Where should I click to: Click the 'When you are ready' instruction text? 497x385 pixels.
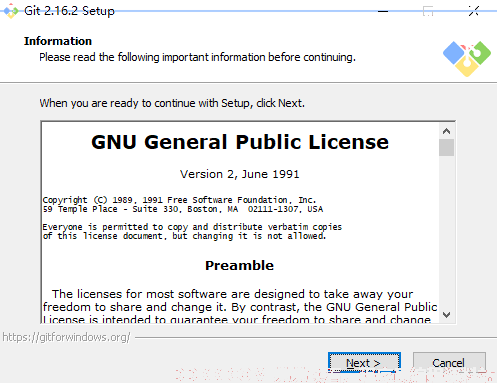(172, 103)
